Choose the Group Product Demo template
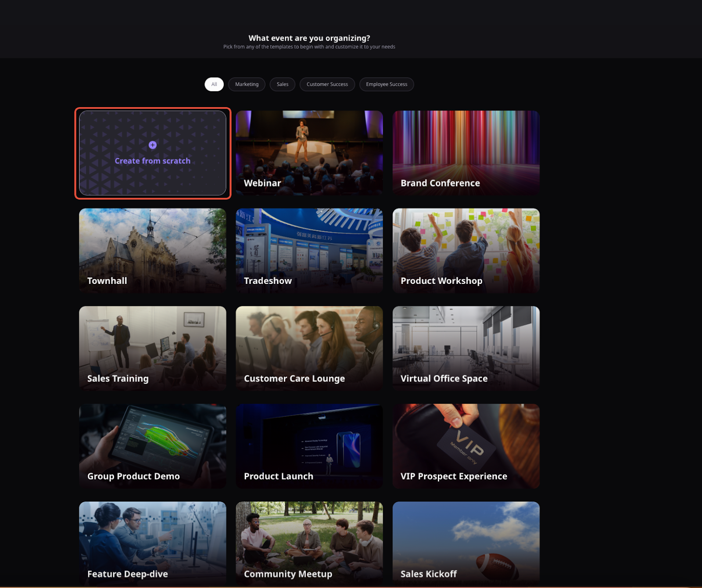702x588 pixels. tap(153, 446)
